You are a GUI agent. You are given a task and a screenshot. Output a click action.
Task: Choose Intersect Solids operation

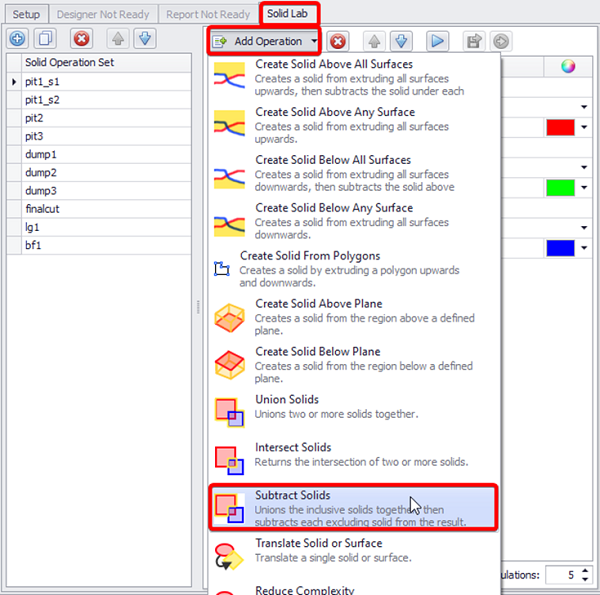coord(354,460)
